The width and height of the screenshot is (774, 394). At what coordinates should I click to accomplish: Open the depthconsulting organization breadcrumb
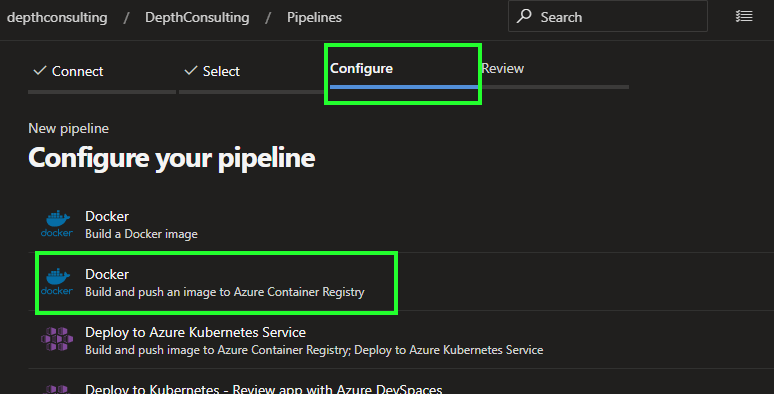coord(57,17)
